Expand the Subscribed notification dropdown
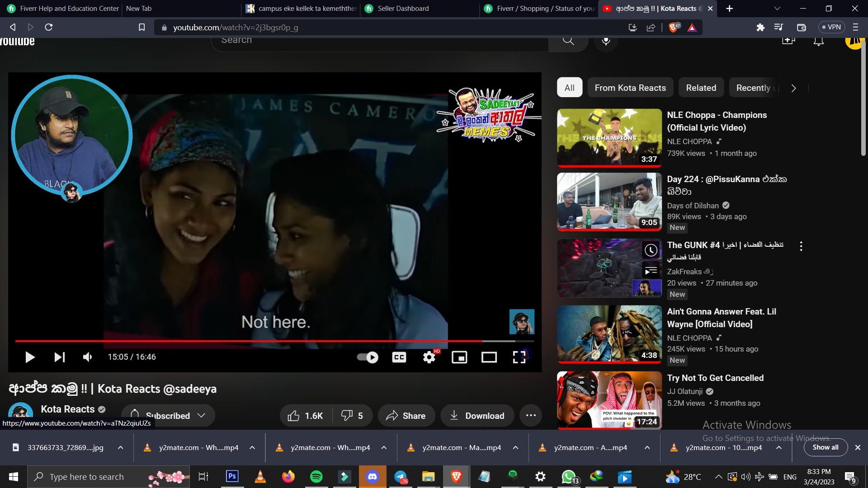This screenshot has width=868, height=488. click(x=168, y=416)
